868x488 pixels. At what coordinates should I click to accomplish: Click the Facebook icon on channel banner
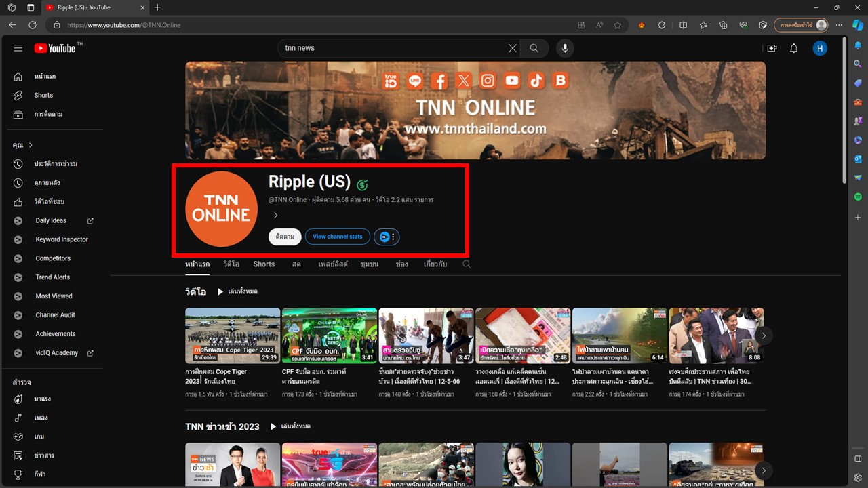(439, 81)
